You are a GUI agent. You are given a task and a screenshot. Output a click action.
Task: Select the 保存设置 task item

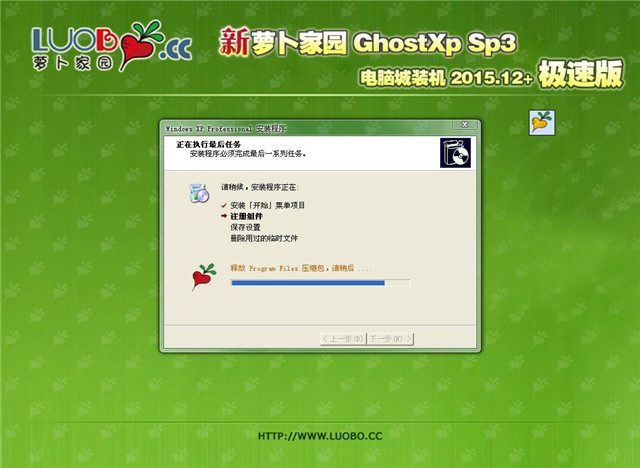pos(245,227)
